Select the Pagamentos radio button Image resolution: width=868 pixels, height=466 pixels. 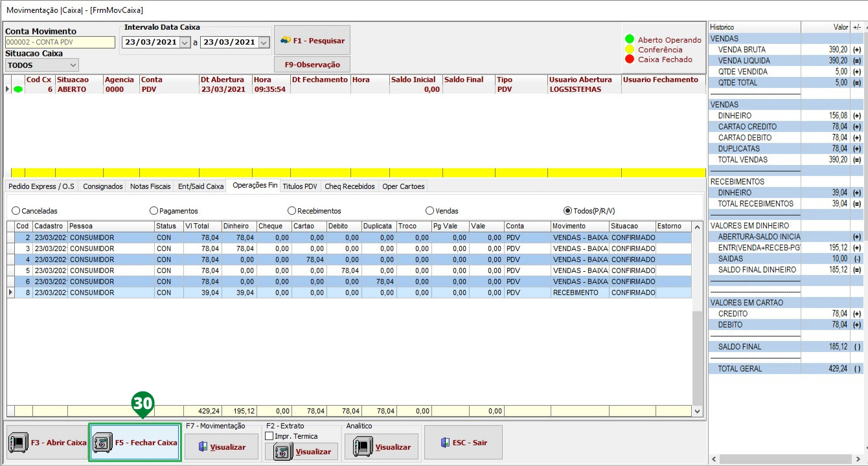[154, 211]
